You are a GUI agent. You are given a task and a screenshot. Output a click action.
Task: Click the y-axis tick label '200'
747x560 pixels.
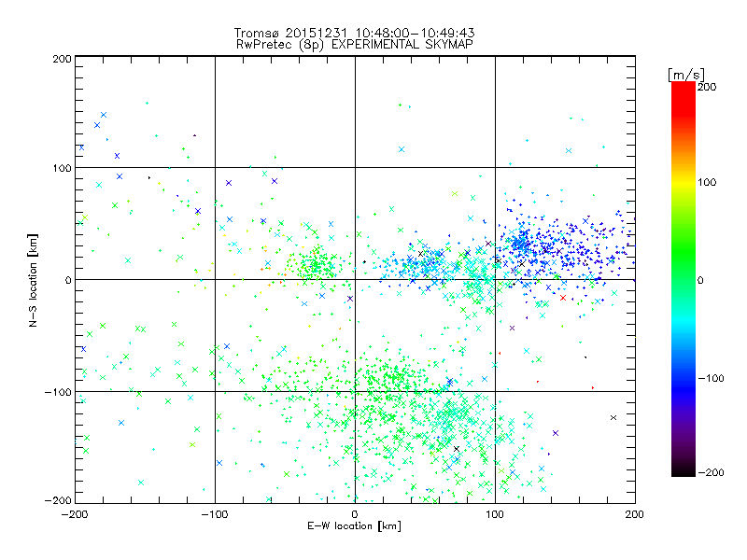62,59
